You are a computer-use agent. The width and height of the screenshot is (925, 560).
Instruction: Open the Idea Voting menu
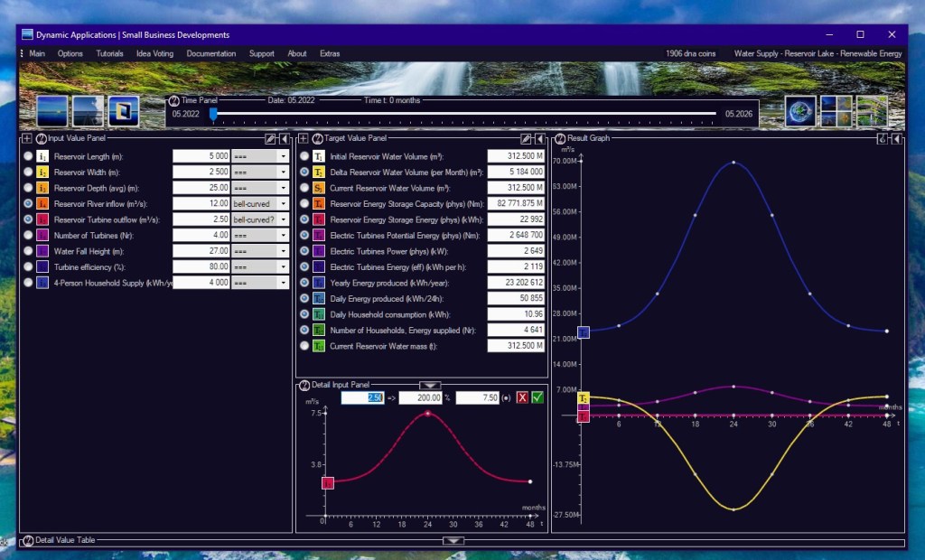pos(154,53)
